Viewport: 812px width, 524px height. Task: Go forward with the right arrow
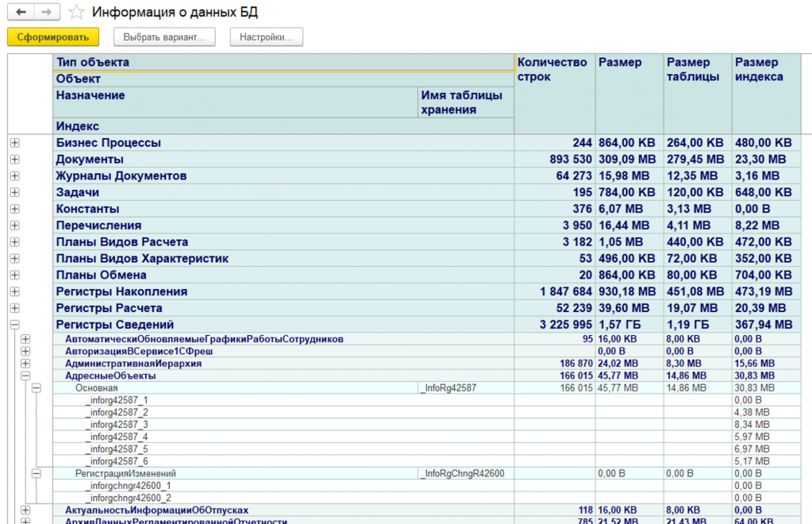(47, 12)
